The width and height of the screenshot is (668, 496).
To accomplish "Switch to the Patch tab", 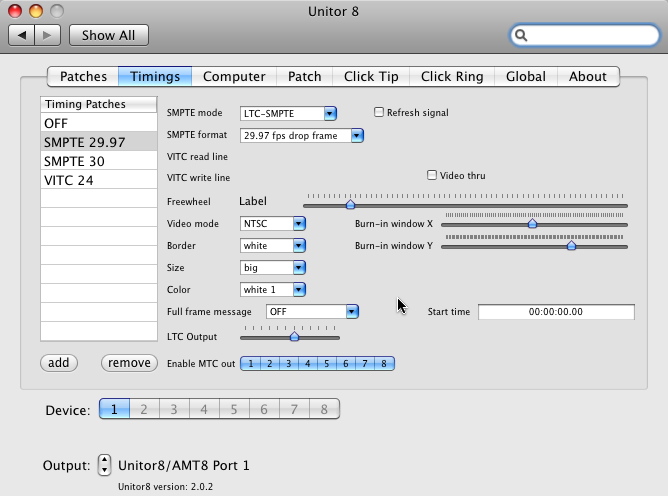I will point(305,76).
